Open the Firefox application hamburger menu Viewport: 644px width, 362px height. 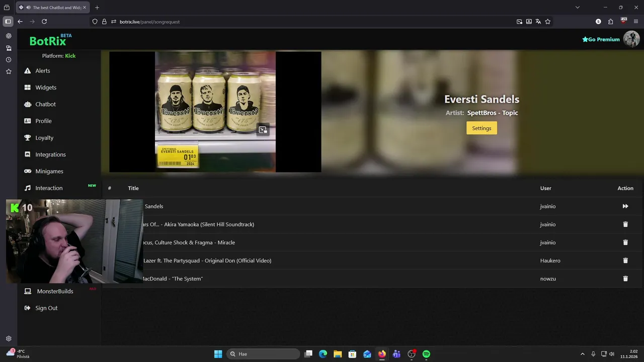[636, 22]
